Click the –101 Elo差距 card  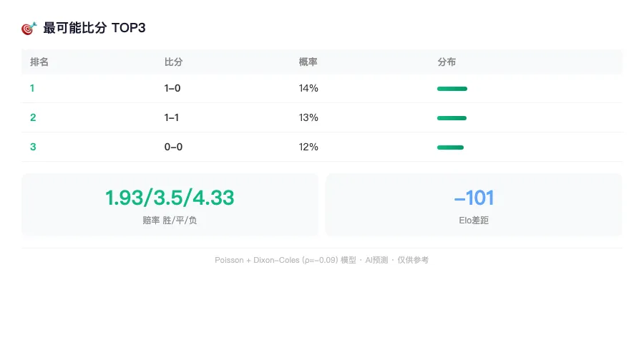(x=474, y=205)
